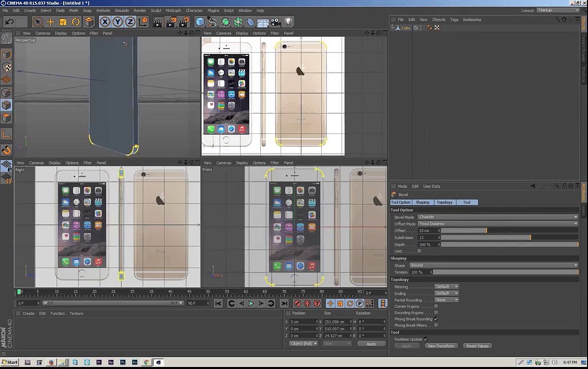
Task: Click the Size X field 251.098 cm
Action: coord(338,322)
